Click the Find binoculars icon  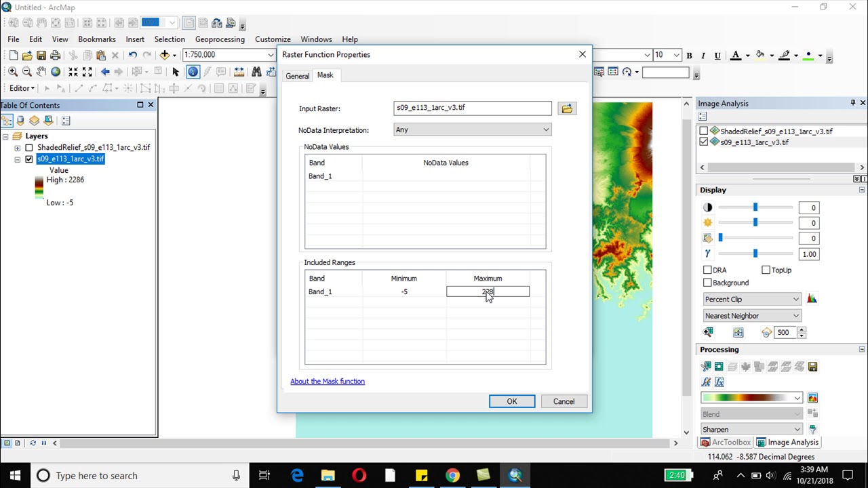256,72
